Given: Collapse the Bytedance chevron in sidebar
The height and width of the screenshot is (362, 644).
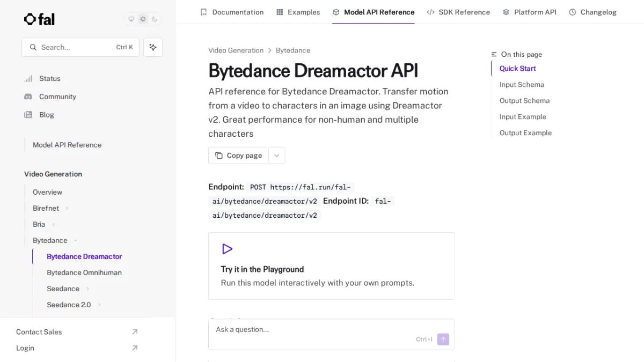Looking at the screenshot, I should [x=76, y=240].
